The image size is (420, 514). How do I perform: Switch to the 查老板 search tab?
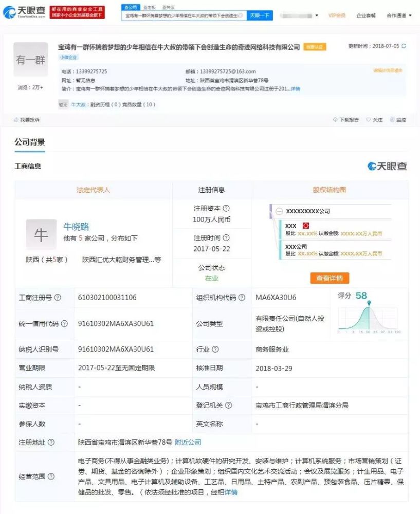(x=150, y=7)
